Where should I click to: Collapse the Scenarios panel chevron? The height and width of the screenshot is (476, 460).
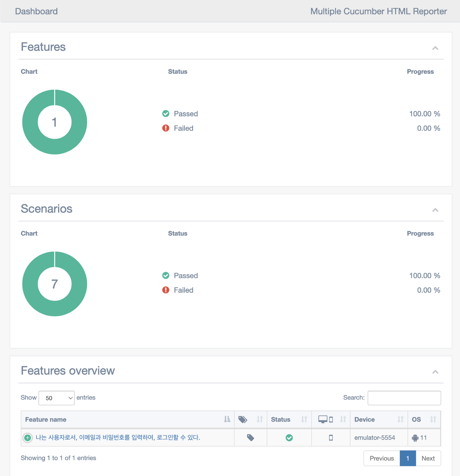pyautogui.click(x=435, y=210)
